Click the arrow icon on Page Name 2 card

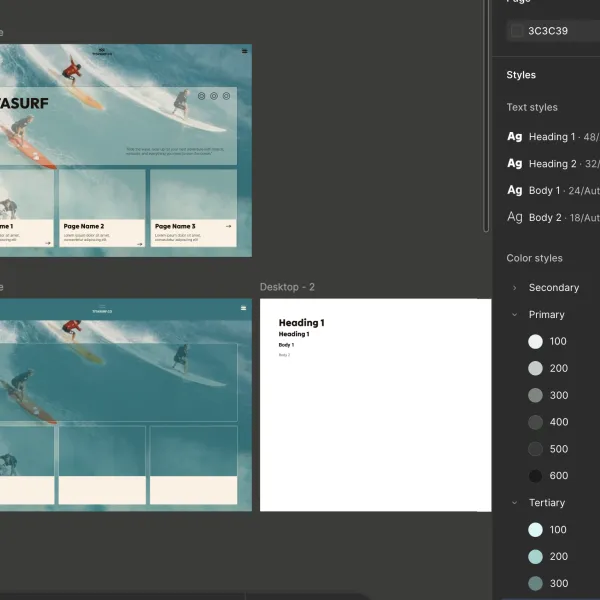pos(139,244)
